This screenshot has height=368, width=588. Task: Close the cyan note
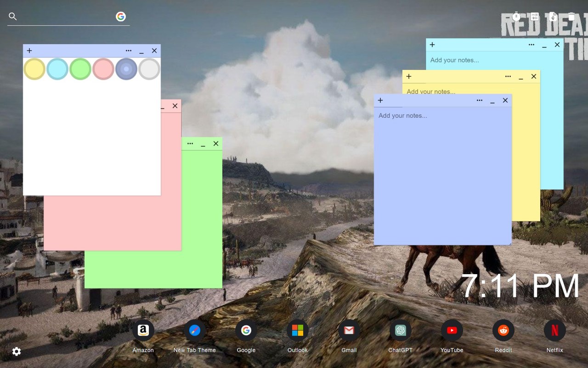[x=557, y=45]
